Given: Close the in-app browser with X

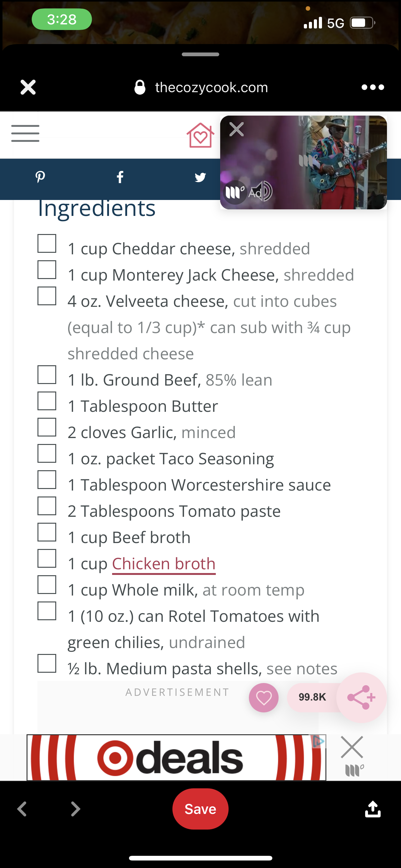Looking at the screenshot, I should pyautogui.click(x=28, y=87).
